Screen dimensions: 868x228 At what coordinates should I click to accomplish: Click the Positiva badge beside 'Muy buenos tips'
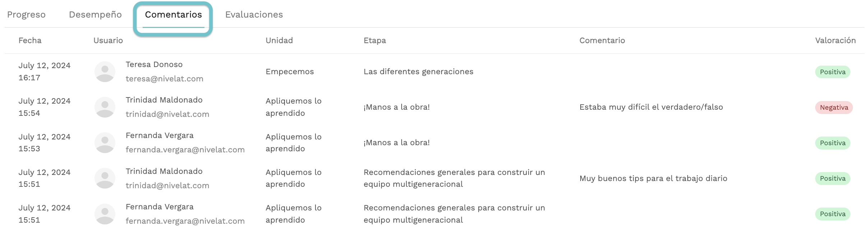coord(832,179)
